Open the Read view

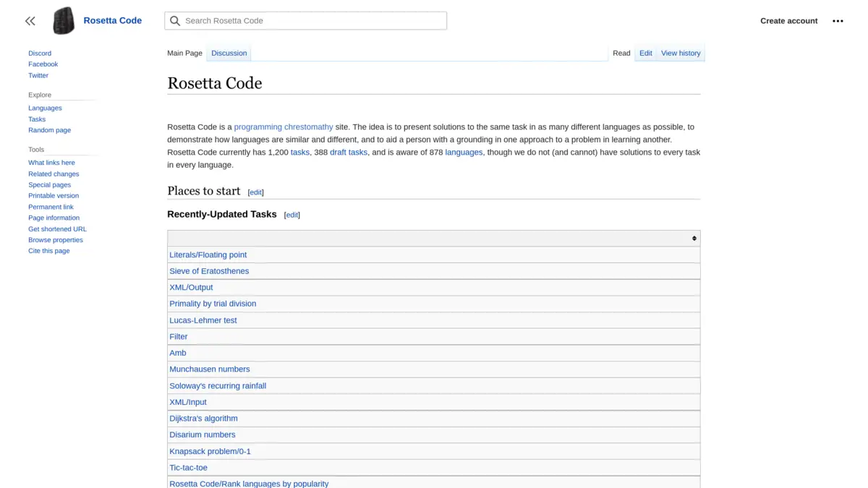click(621, 53)
